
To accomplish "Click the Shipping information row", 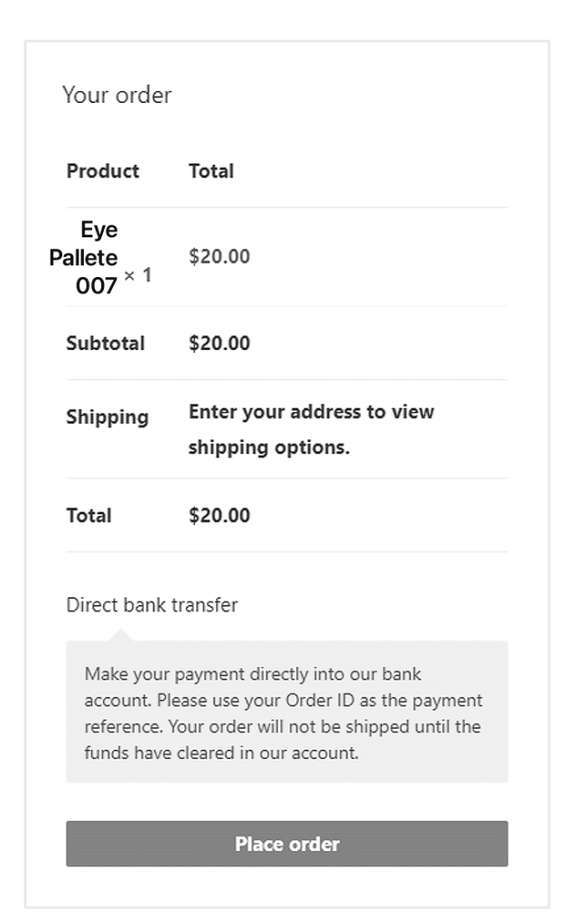I will [x=271, y=430].
